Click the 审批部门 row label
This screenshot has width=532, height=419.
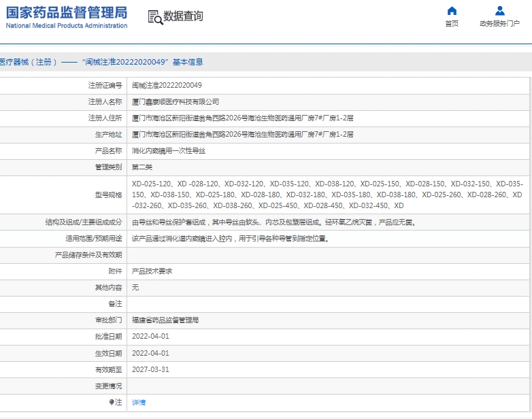tap(109, 320)
